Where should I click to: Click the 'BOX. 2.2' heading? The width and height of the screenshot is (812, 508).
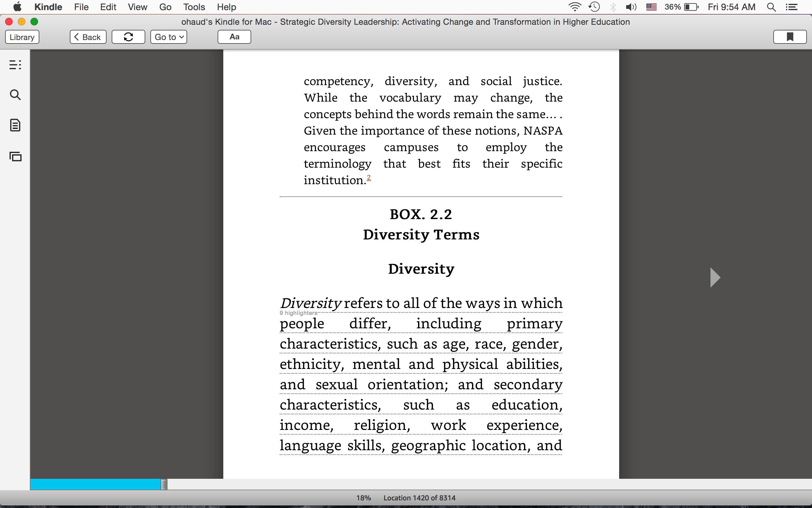point(421,214)
